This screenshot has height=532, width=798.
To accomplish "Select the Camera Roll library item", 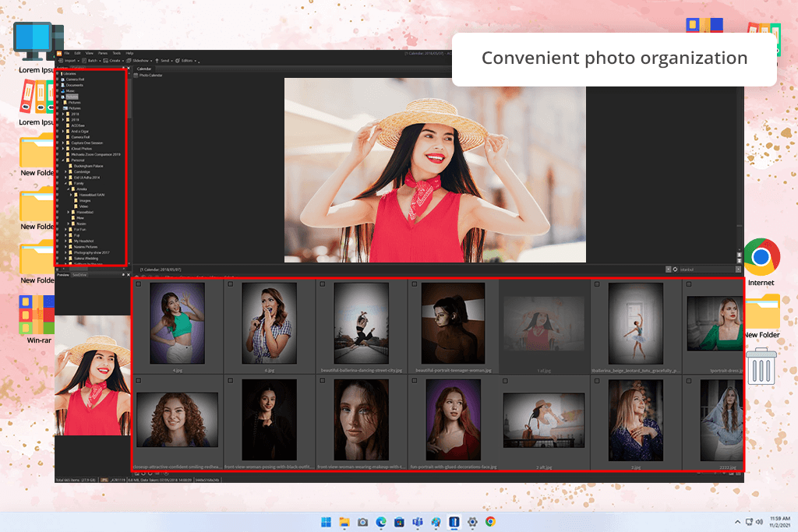I will point(75,79).
